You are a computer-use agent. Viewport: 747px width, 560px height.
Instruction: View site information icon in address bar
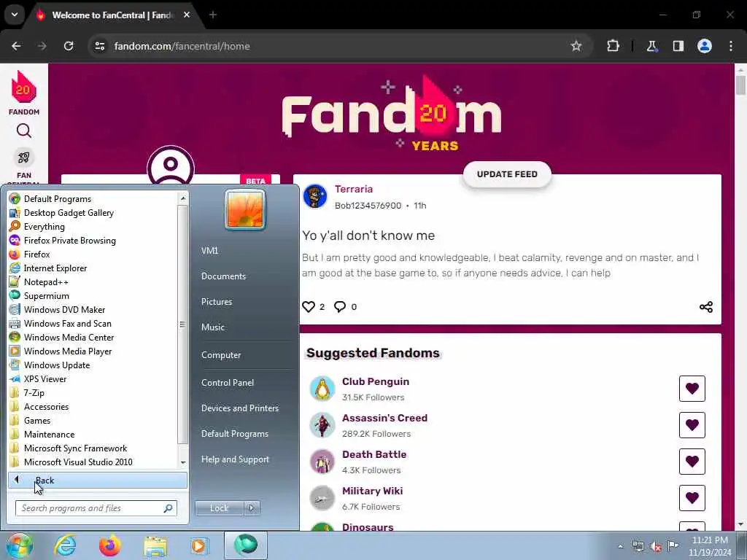click(x=99, y=46)
